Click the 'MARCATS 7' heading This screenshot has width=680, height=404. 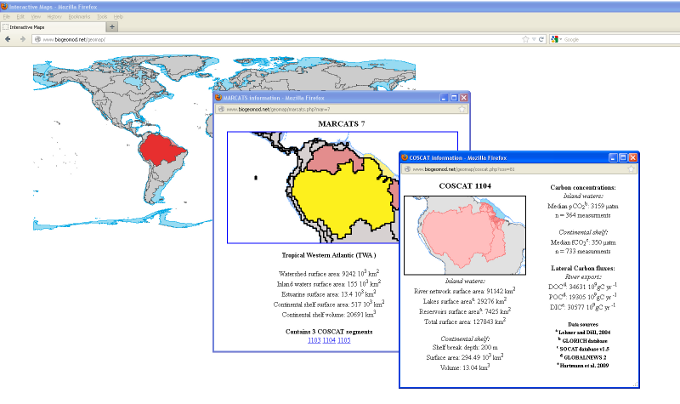click(342, 124)
